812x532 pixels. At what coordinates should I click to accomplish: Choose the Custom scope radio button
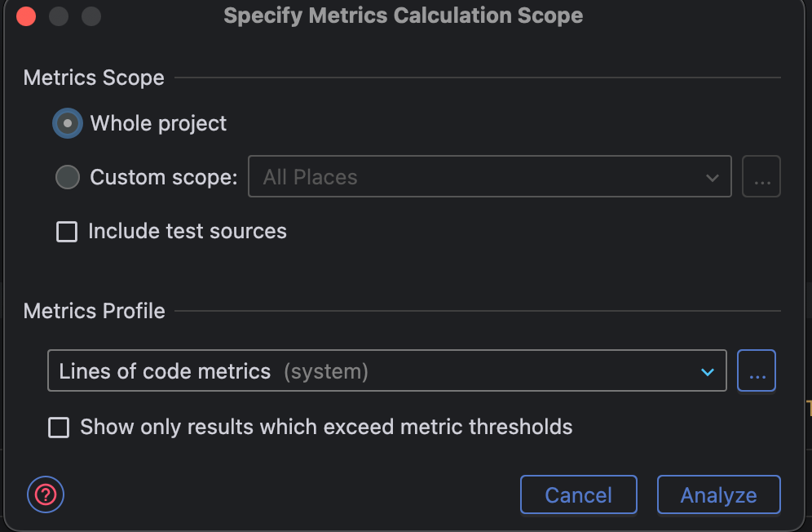[x=68, y=177]
